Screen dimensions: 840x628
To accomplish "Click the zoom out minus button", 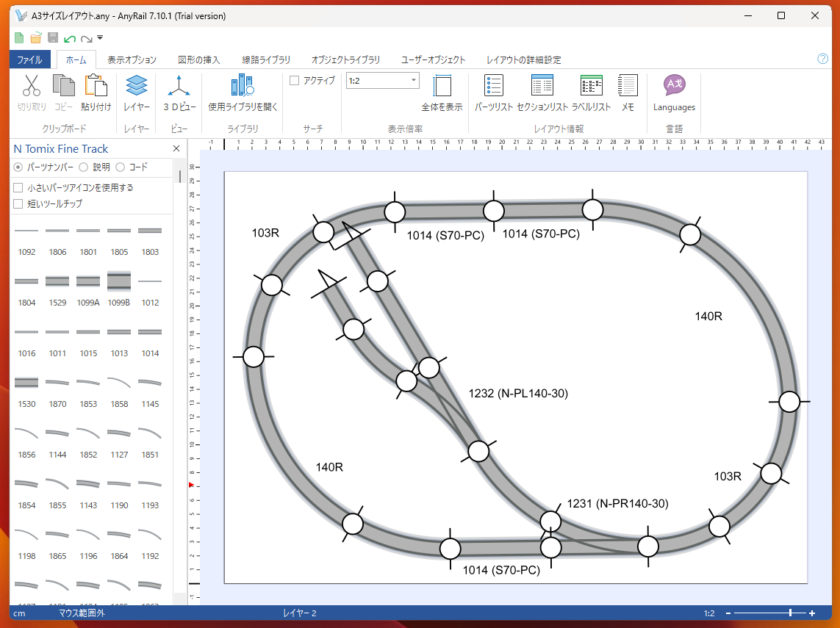I will [x=728, y=613].
